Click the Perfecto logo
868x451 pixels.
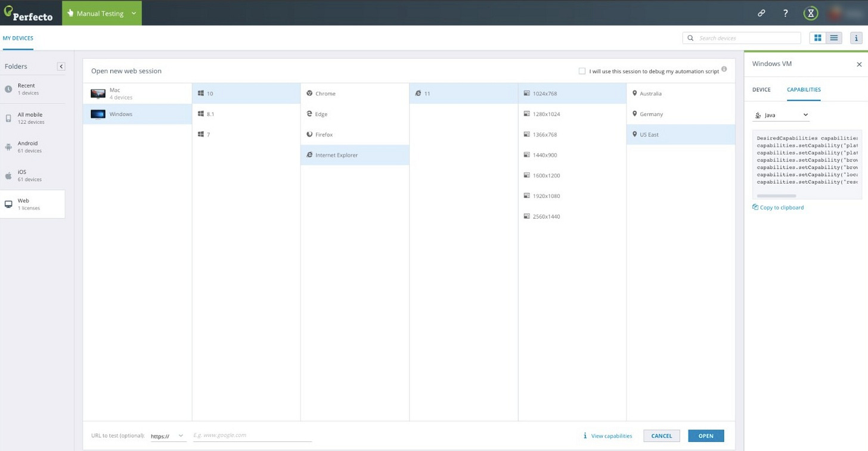point(28,13)
